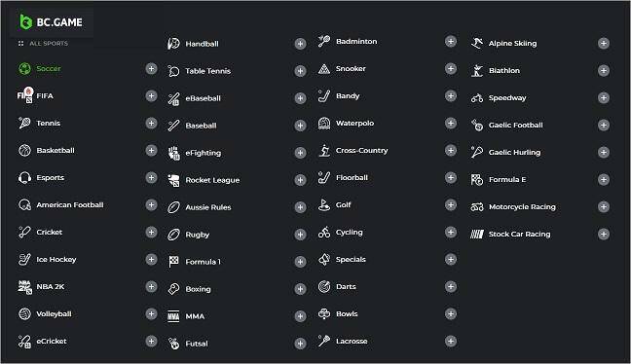Click the BC.GAME logo

pyautogui.click(x=52, y=22)
